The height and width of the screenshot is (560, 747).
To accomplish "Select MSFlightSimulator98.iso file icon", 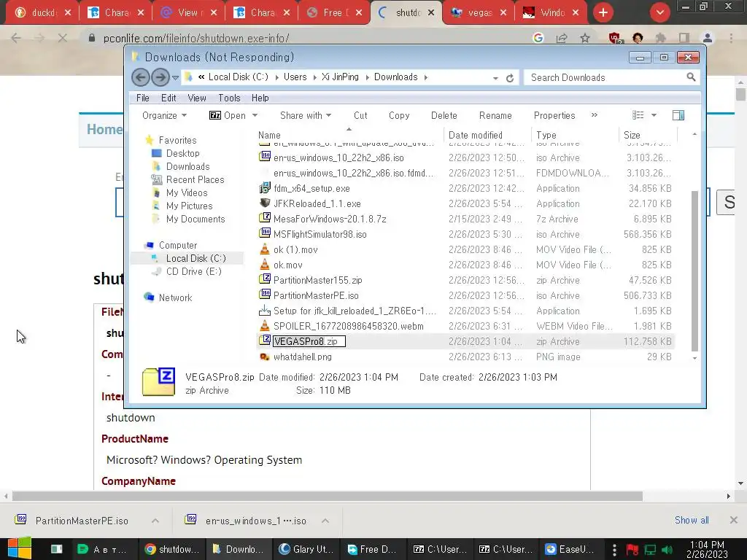I will click(265, 234).
